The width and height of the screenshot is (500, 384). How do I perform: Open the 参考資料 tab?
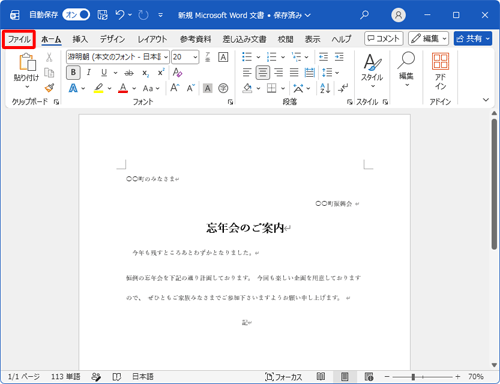pos(195,39)
